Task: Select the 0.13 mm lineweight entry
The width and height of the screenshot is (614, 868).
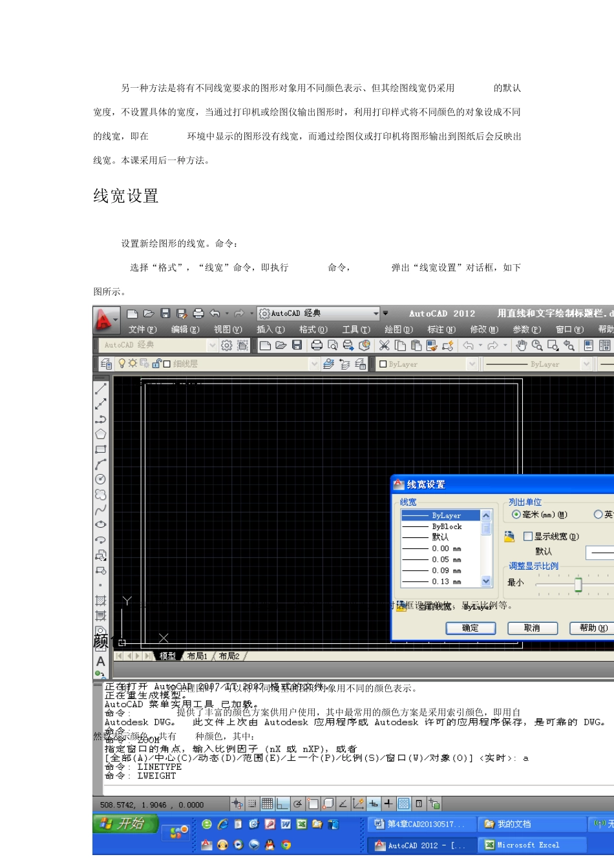Action: tap(440, 581)
